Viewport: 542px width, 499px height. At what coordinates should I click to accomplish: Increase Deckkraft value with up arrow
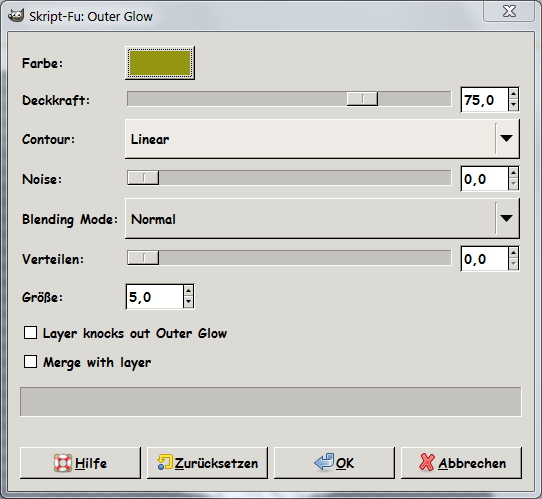pos(513,94)
